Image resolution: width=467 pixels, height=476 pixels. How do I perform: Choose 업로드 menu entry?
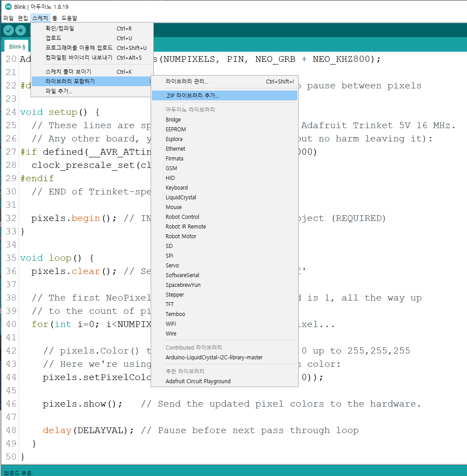coord(92,38)
